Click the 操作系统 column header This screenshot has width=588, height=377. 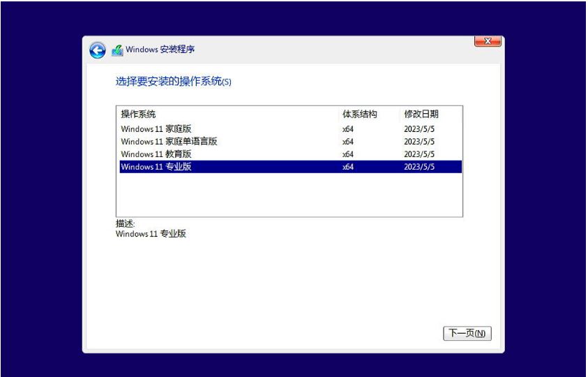coord(138,114)
